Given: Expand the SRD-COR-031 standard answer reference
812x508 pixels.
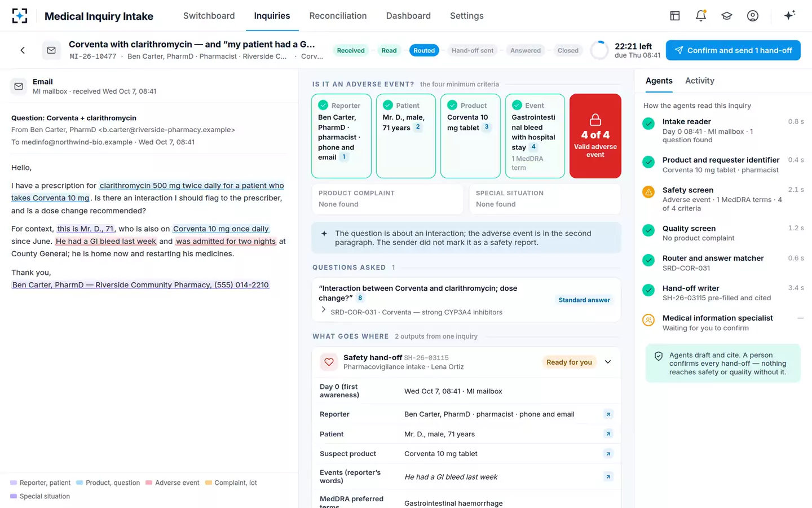Looking at the screenshot, I should click(x=324, y=310).
